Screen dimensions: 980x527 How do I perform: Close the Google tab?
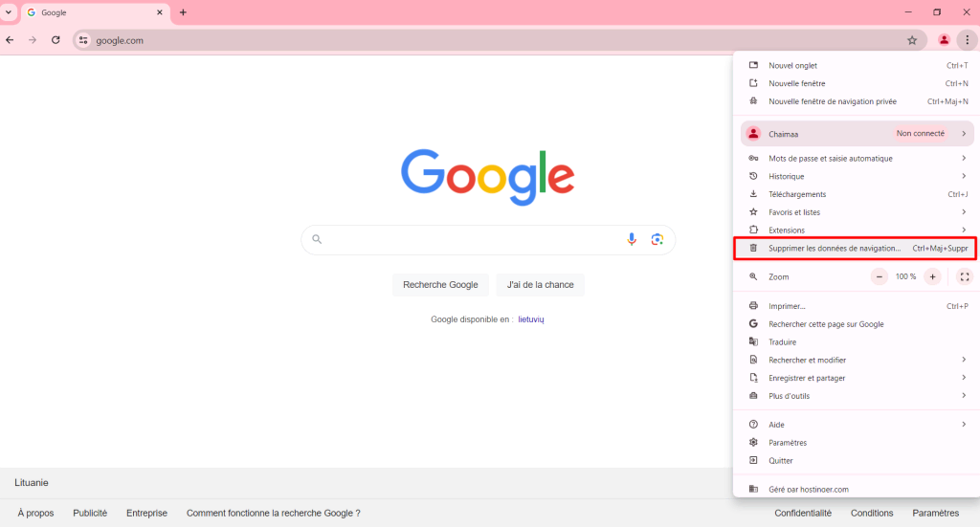(160, 12)
